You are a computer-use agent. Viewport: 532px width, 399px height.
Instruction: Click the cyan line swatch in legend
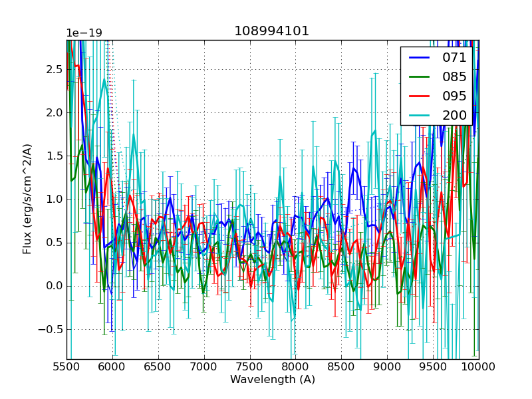click(420, 116)
